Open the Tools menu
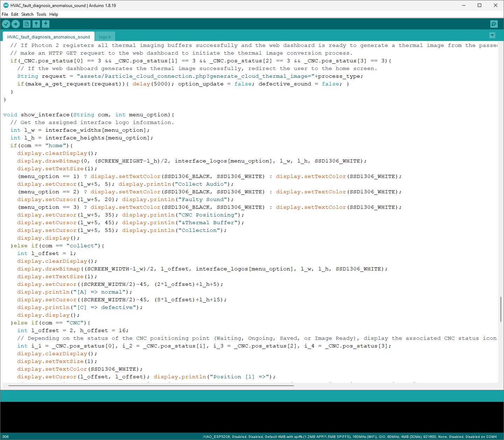 (x=41, y=14)
